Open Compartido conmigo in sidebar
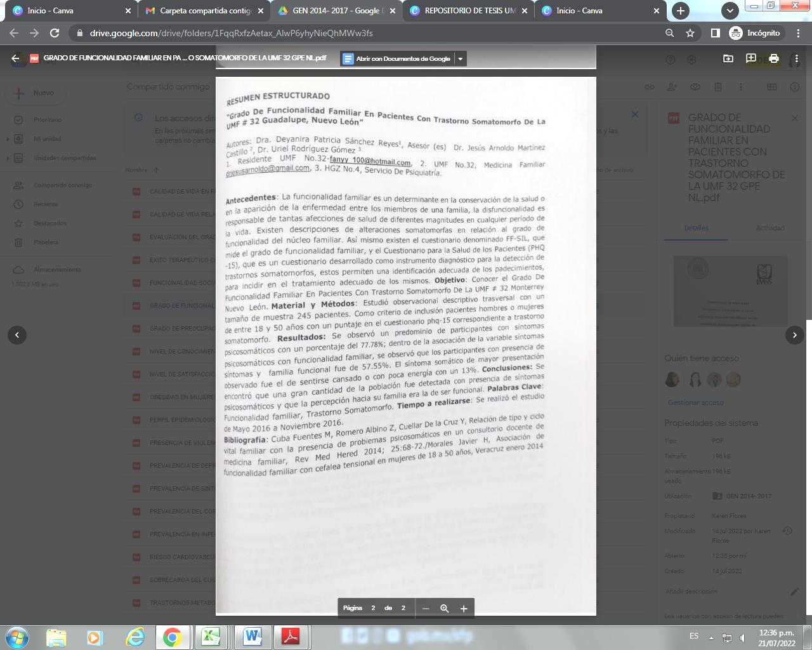The height and width of the screenshot is (650, 812). [63, 185]
